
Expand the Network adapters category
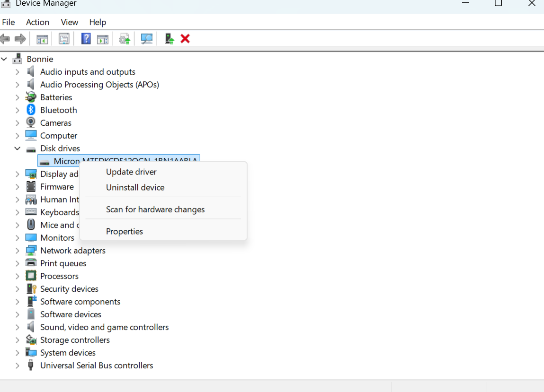(x=18, y=251)
